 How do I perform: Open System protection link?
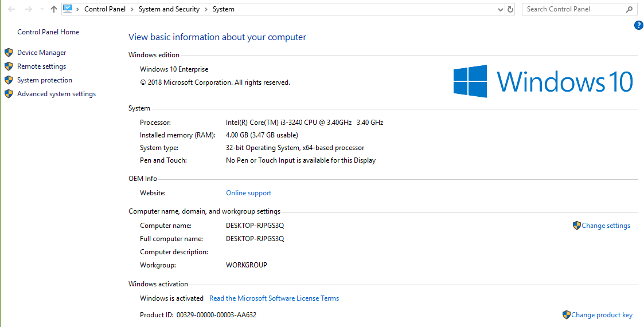44,80
